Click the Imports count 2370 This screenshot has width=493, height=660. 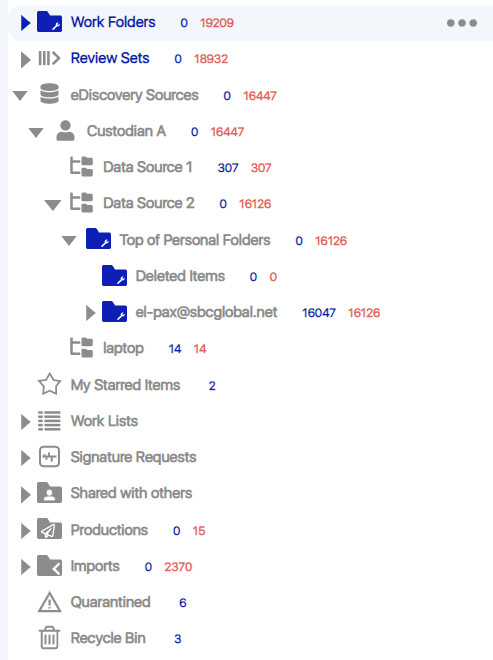[178, 567]
